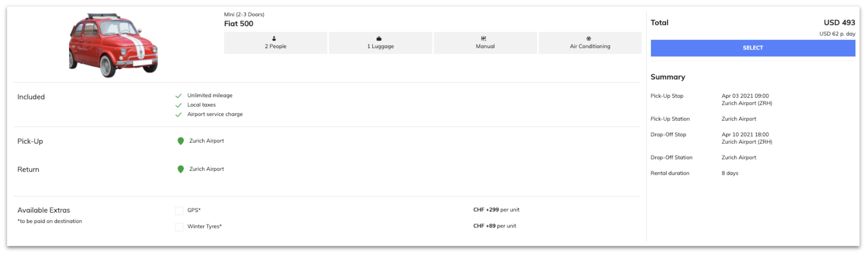
Task: Click the green Return location pin
Action: click(x=181, y=169)
